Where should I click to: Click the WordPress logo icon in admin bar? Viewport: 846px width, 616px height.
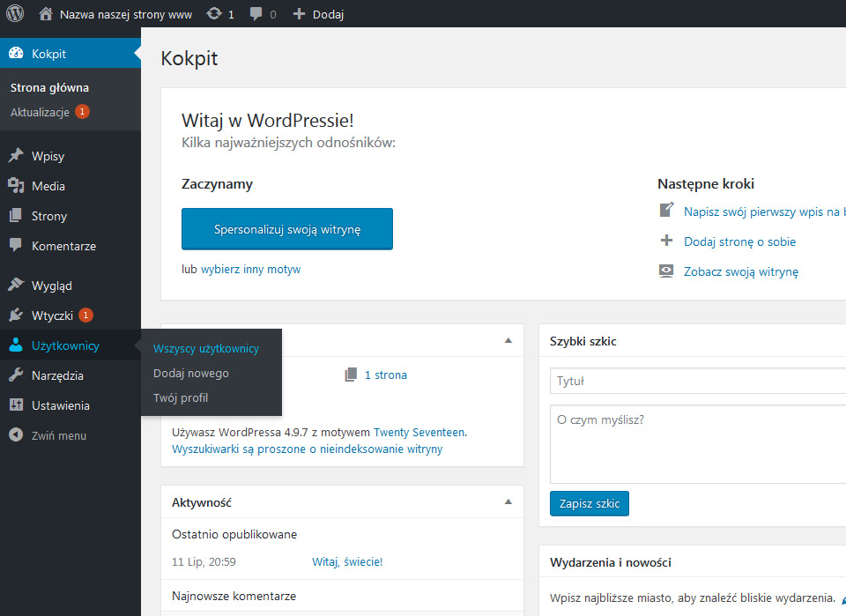tap(15, 13)
